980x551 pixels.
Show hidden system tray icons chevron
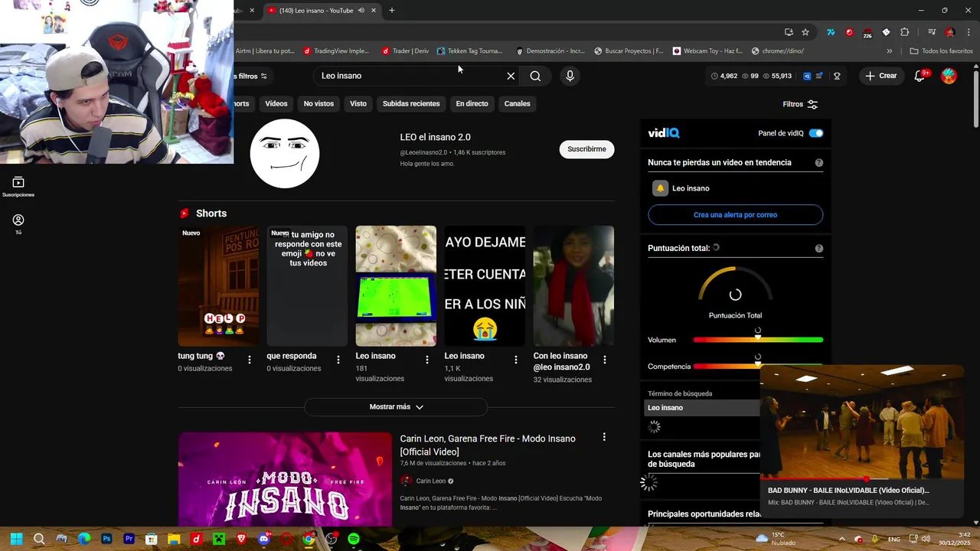pyautogui.click(x=841, y=539)
